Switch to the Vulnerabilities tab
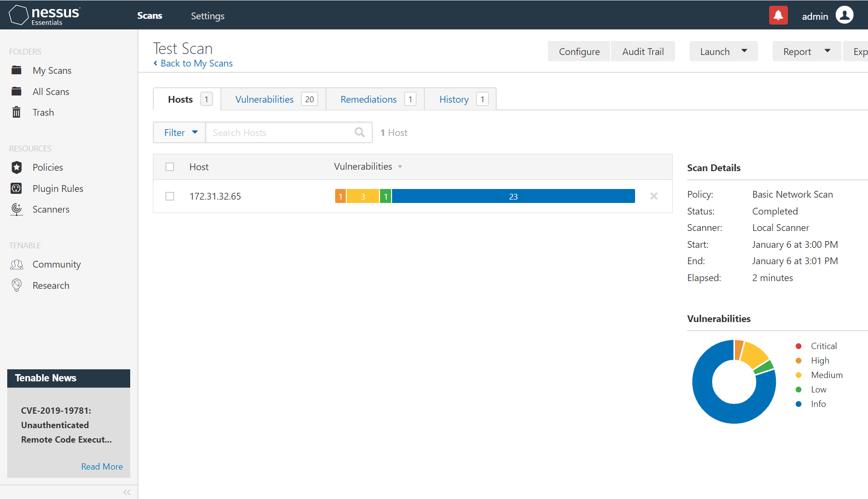This screenshot has width=868, height=499. [x=273, y=99]
